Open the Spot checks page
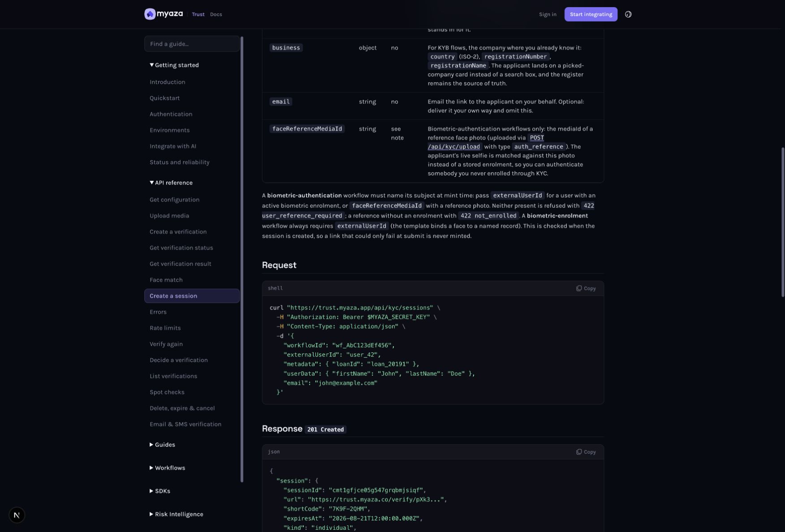 tap(167, 393)
